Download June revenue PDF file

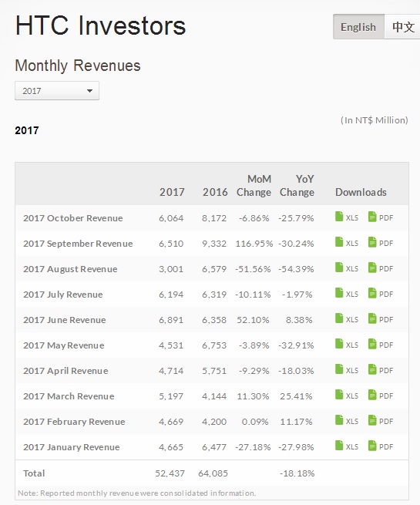coord(381,319)
